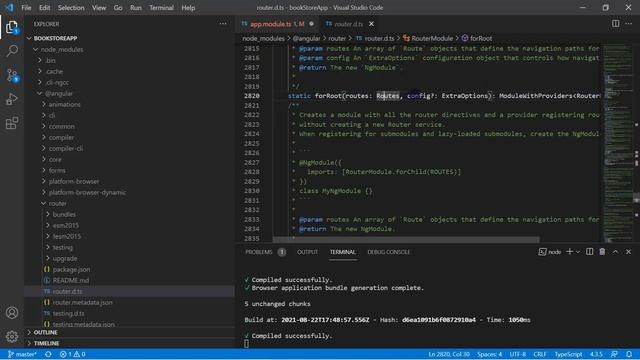Expand the compiler-cli folder
This screenshot has width=640, height=360.
(x=129, y=149)
